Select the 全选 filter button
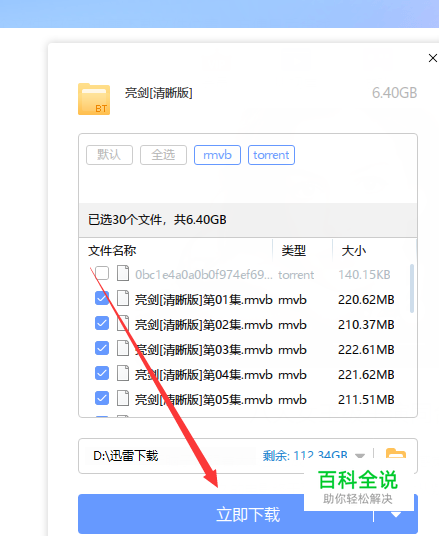Image resolution: width=439 pixels, height=536 pixels. (x=163, y=155)
